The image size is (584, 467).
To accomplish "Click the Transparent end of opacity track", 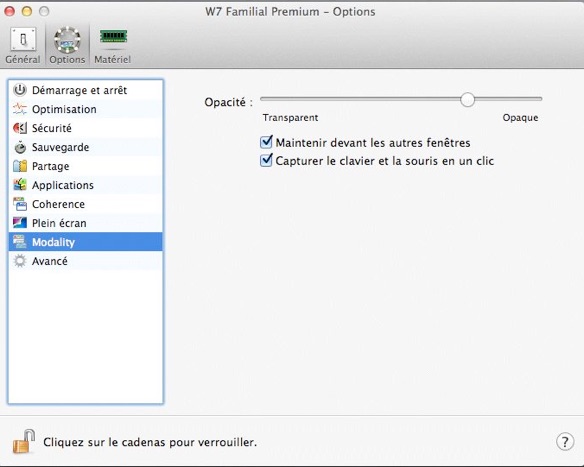I will coord(263,99).
